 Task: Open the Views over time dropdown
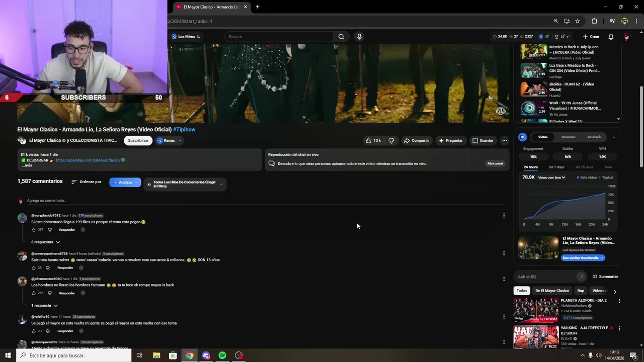(551, 177)
